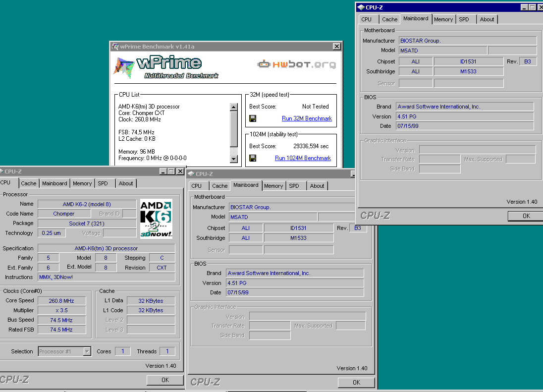The image size is (543, 392).
Task: Click the Core Speed 260.8 MHz field
Action: [x=61, y=301]
